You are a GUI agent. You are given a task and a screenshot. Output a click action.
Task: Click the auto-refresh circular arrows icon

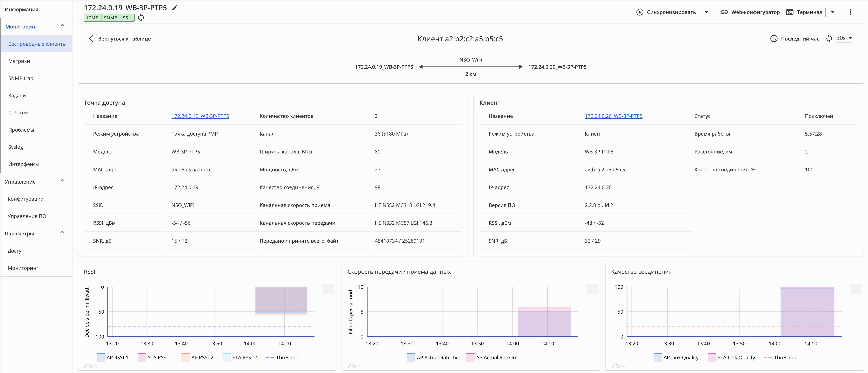[829, 38]
